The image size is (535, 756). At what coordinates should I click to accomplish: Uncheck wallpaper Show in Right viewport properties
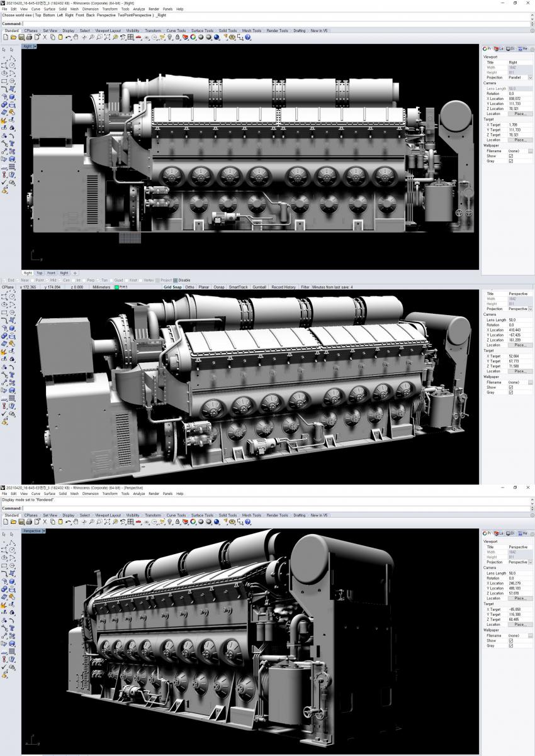click(510, 156)
